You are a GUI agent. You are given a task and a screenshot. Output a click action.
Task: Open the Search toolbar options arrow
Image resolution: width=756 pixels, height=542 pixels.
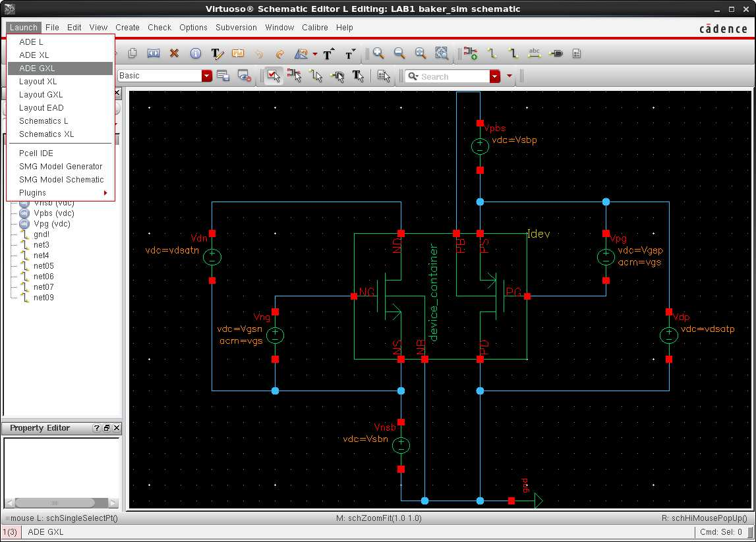(x=509, y=76)
